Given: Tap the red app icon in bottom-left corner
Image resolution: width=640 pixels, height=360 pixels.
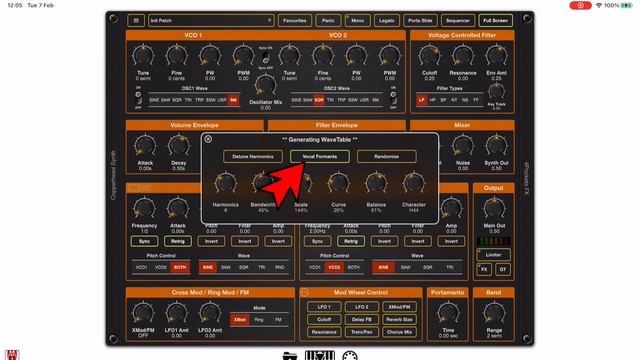Looking at the screenshot, I should 12,354.
